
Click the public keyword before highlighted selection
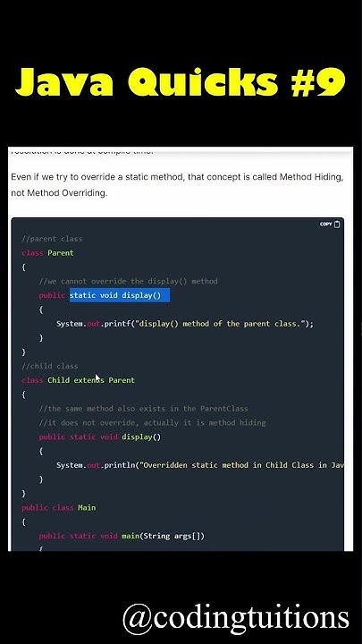(x=52, y=295)
